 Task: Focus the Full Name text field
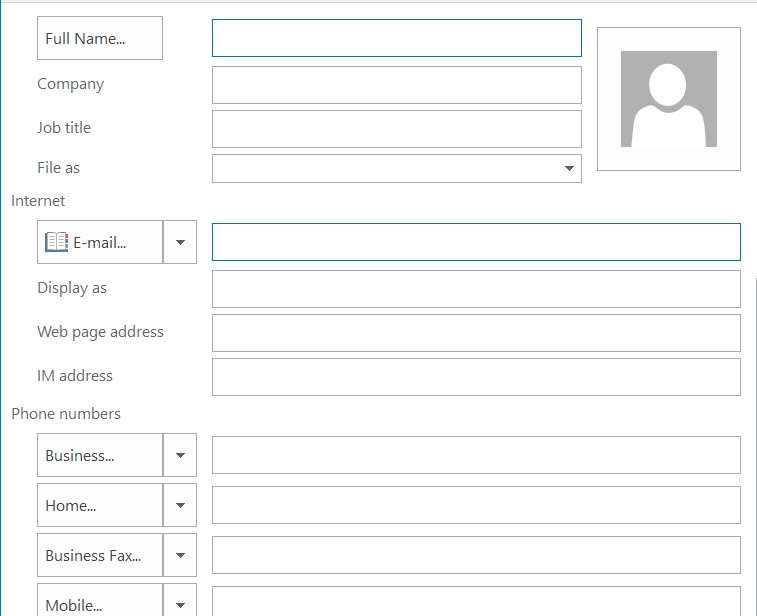click(396, 38)
